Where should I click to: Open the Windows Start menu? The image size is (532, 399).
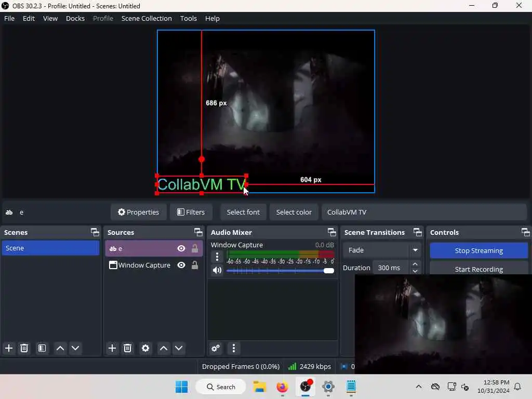click(181, 387)
